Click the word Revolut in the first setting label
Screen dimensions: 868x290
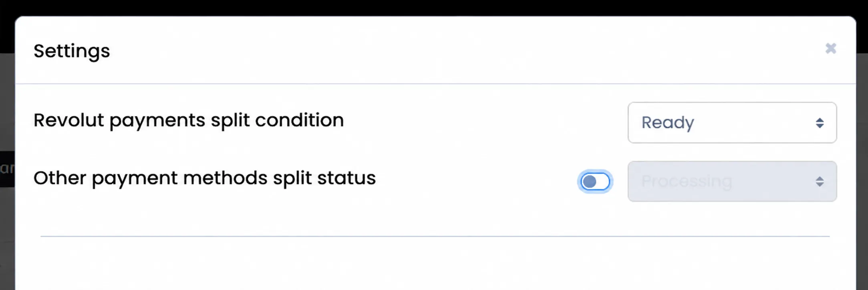click(x=68, y=120)
